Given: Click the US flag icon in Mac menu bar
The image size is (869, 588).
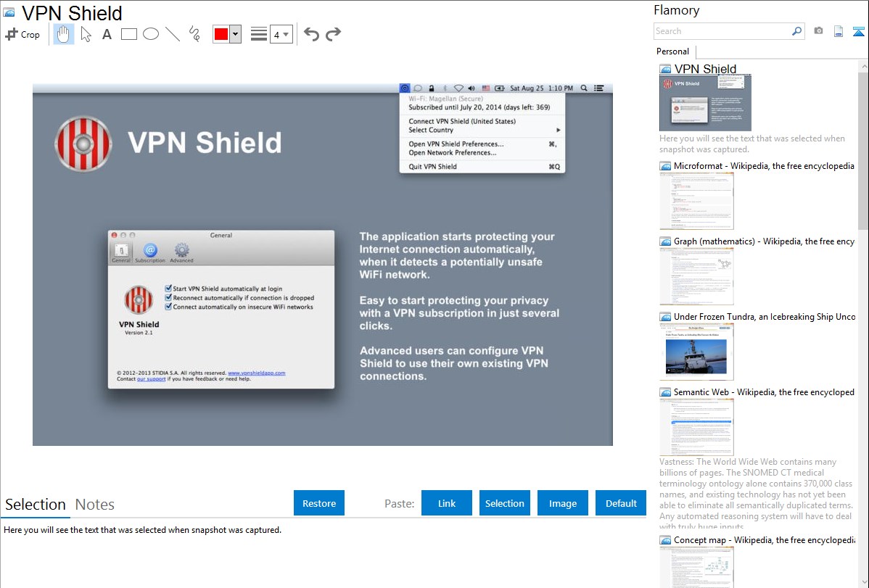Looking at the screenshot, I should (486, 88).
